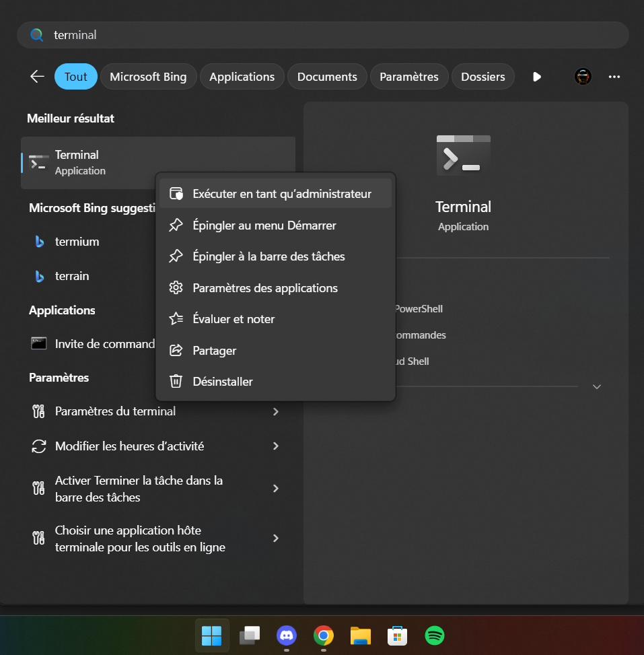
Task: Open Discord from the taskbar
Action: (x=287, y=635)
